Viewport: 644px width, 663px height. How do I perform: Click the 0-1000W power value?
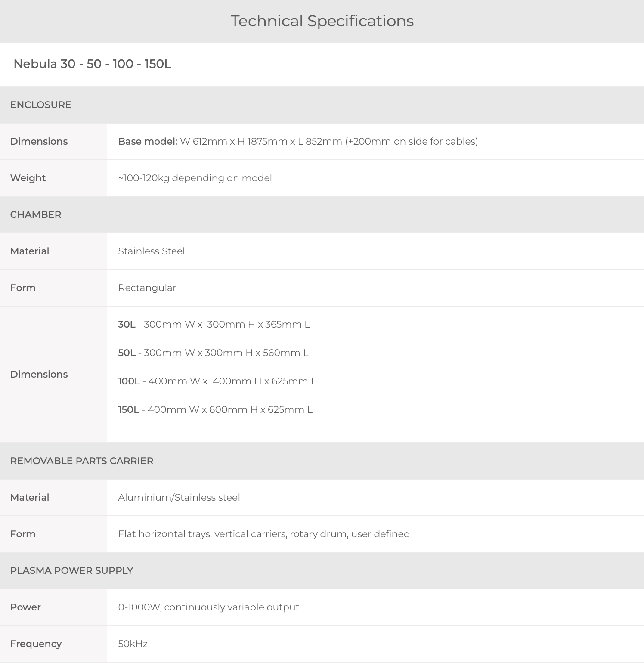(x=208, y=607)
